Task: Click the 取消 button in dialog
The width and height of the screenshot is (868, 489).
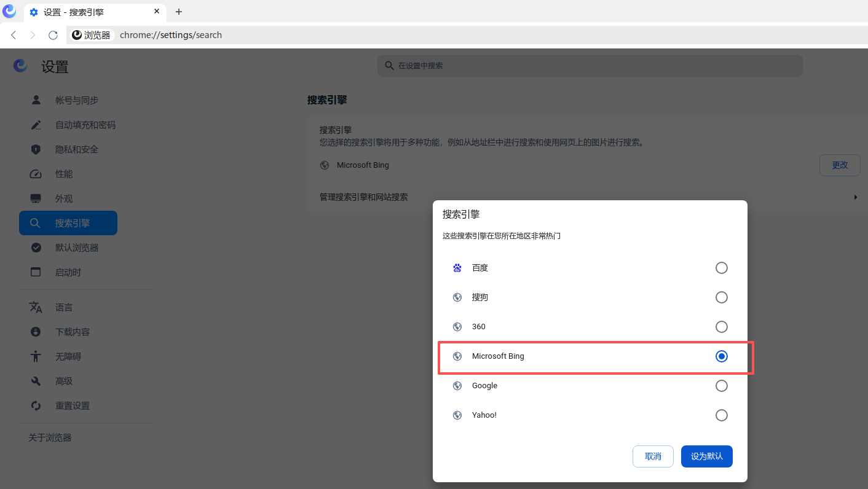Action: point(653,456)
